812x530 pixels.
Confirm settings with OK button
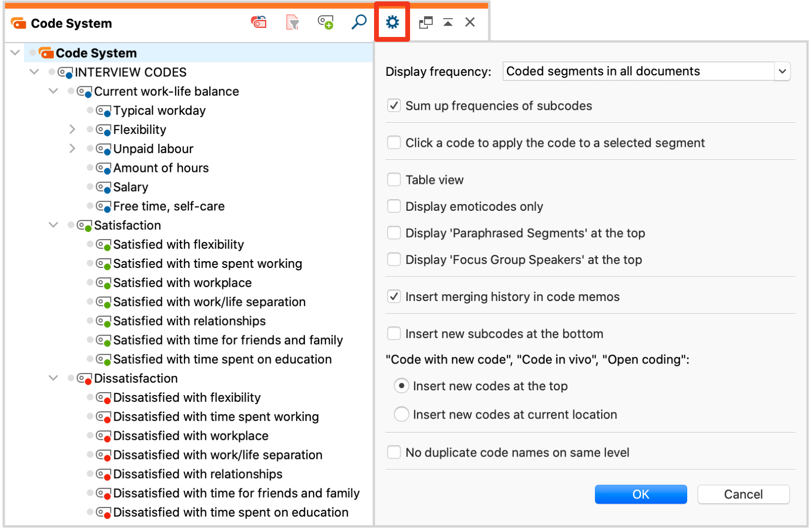pyautogui.click(x=641, y=494)
